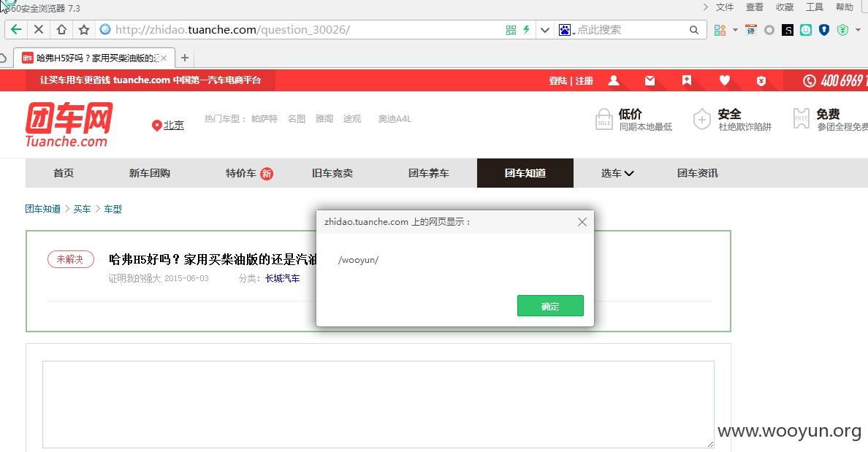Viewport: 868px width, 452px height.
Task: Click the green shield yen icon
Action: coord(842,30)
